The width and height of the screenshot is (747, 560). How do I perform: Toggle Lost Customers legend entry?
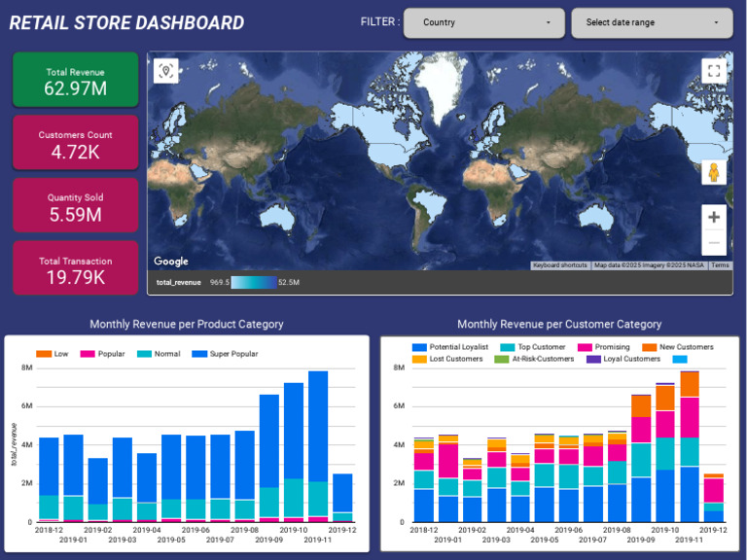[x=447, y=359]
